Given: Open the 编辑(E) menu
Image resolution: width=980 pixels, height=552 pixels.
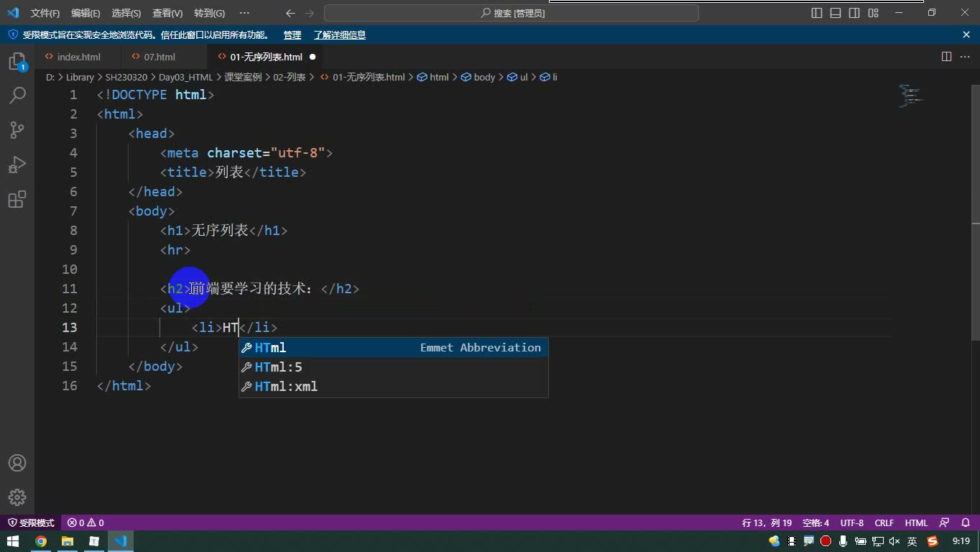Looking at the screenshot, I should click(85, 13).
